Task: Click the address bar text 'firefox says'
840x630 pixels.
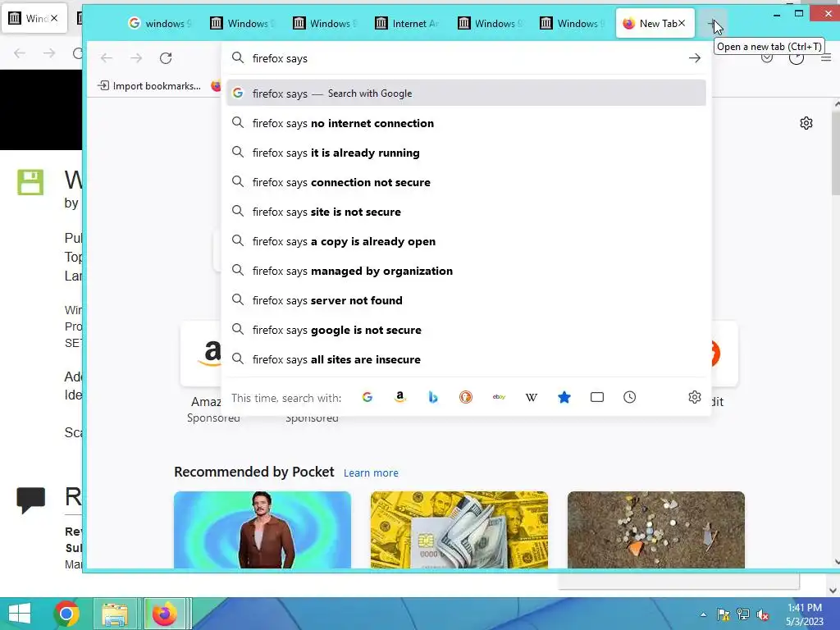Action: pos(280,58)
